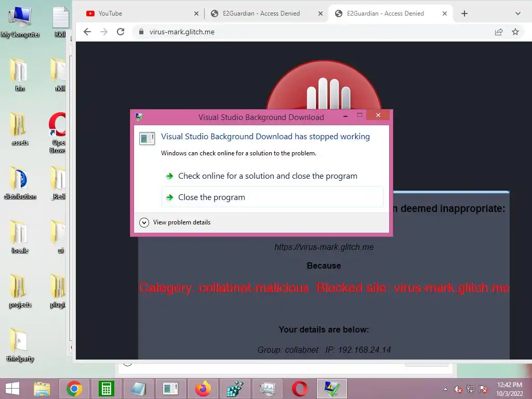The height and width of the screenshot is (399, 532).
Task: Close the active E2Guardian tab
Action: click(x=445, y=14)
